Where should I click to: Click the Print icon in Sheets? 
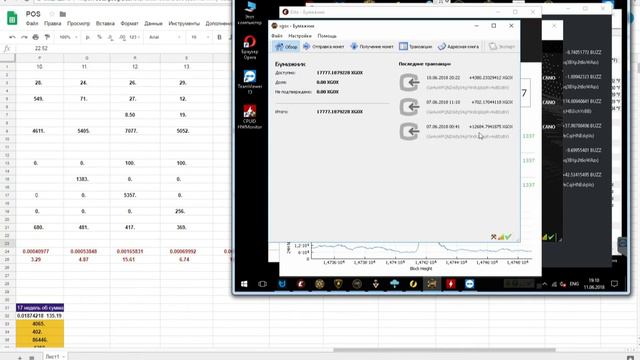click(36, 37)
